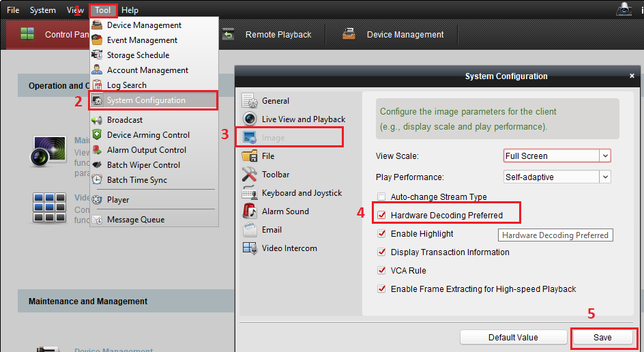Uncheck the VCA Rule checkbox
Screen dimensions: 644x352
(382, 271)
